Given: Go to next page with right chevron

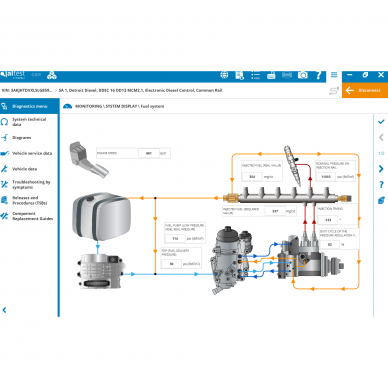Looking at the screenshot, I should click(381, 169).
